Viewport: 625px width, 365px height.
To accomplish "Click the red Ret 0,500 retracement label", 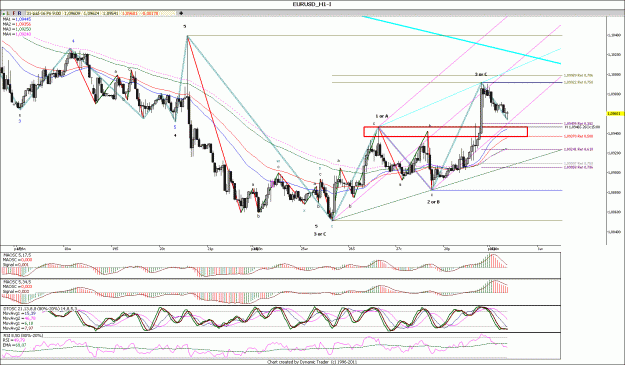I will click(578, 136).
